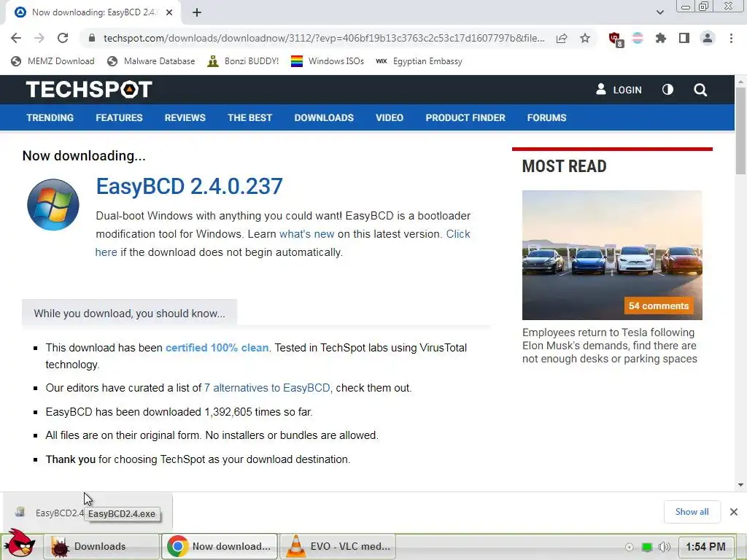Click the "Now downloading..." heading text
The image size is (747, 560).
(x=84, y=156)
